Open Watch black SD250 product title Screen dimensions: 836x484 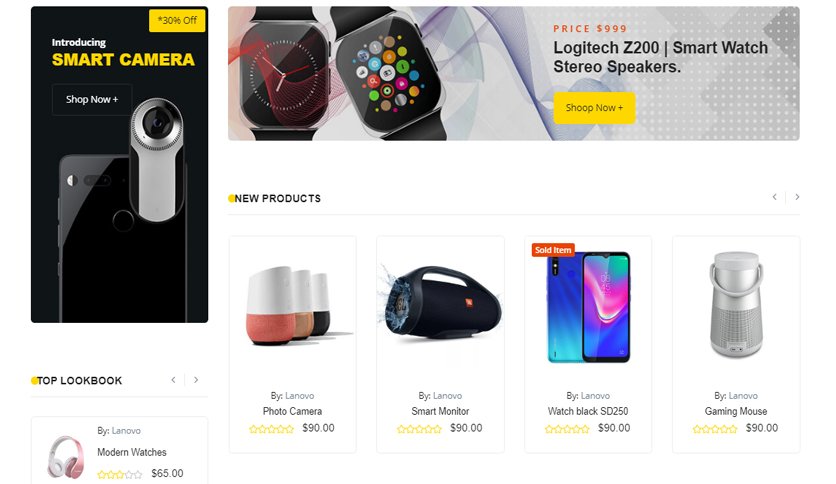pos(588,412)
